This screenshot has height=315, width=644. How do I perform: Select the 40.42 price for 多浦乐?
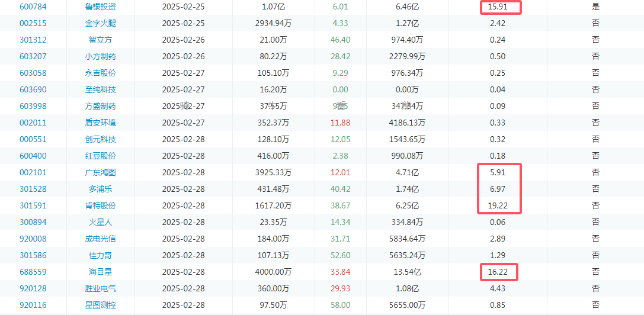pos(341,189)
